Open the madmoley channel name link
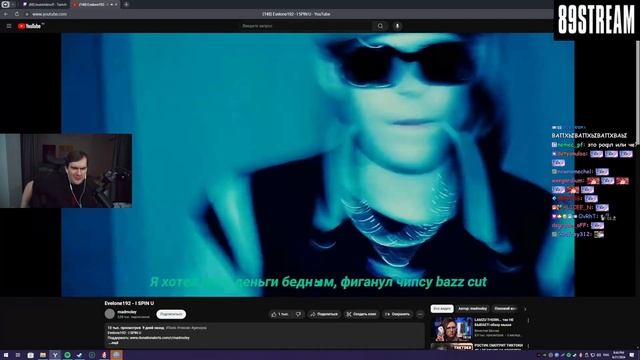This screenshot has width=640, height=360. [x=127, y=312]
